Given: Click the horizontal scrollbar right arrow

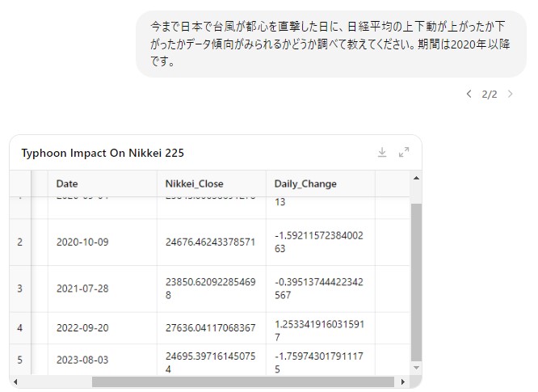Looking at the screenshot, I should [x=404, y=381].
